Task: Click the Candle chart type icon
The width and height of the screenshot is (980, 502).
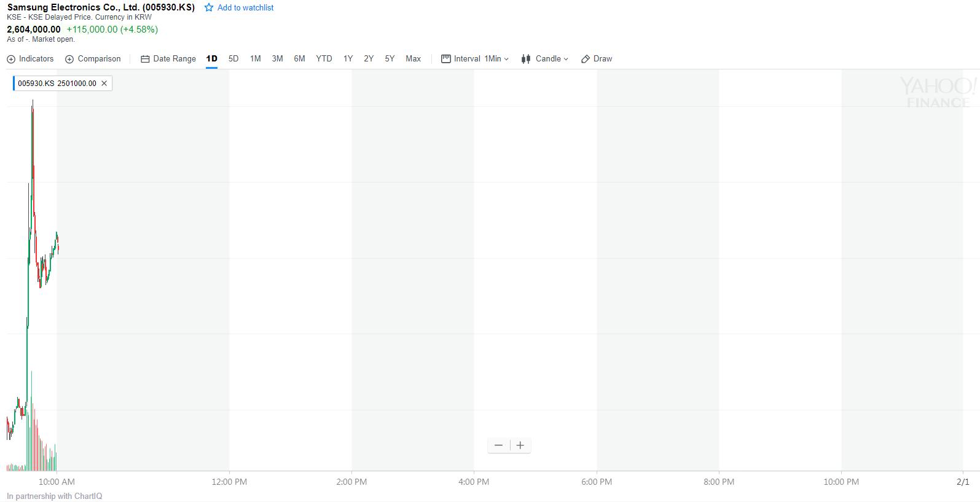Action: point(526,59)
